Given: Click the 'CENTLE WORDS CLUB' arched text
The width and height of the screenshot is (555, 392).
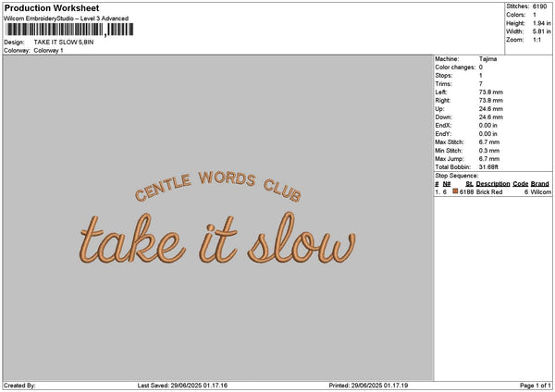Looking at the screenshot, I should coord(218,187).
